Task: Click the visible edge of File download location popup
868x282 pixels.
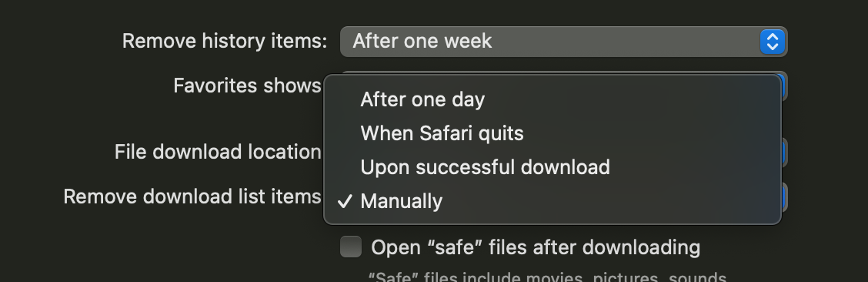Action: (x=784, y=153)
